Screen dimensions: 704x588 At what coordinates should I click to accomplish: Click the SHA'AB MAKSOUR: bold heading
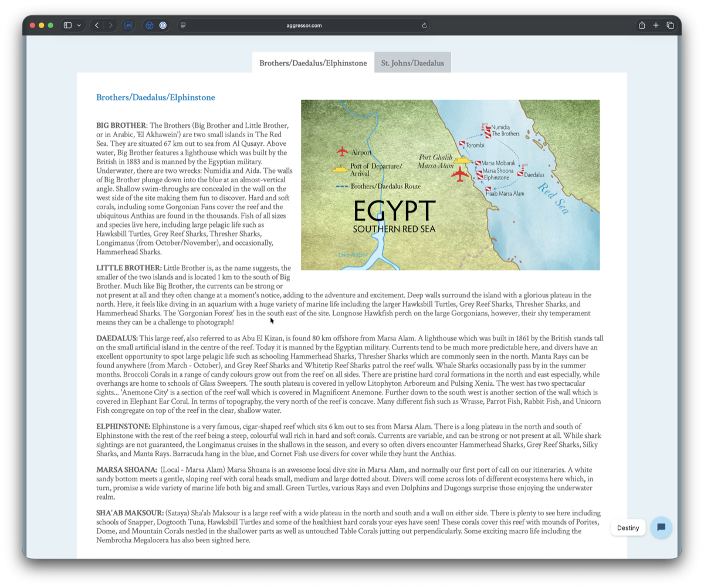point(130,514)
